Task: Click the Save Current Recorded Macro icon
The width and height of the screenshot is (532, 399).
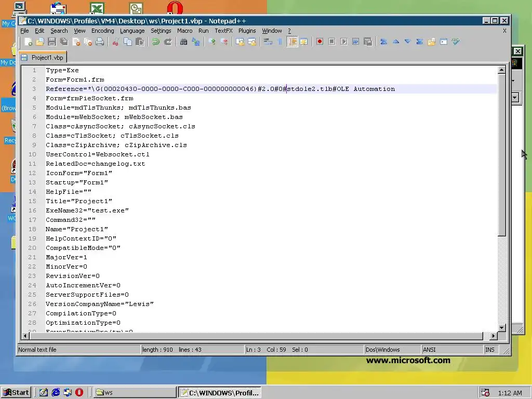Action: click(x=367, y=42)
